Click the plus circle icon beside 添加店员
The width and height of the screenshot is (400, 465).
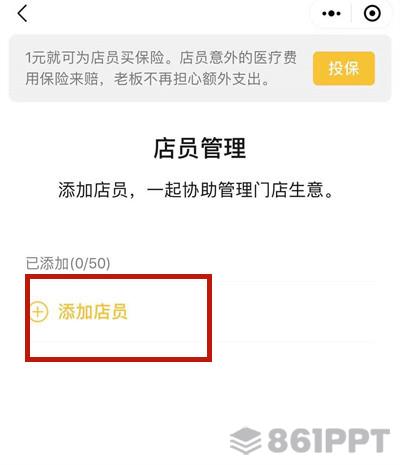(x=39, y=312)
